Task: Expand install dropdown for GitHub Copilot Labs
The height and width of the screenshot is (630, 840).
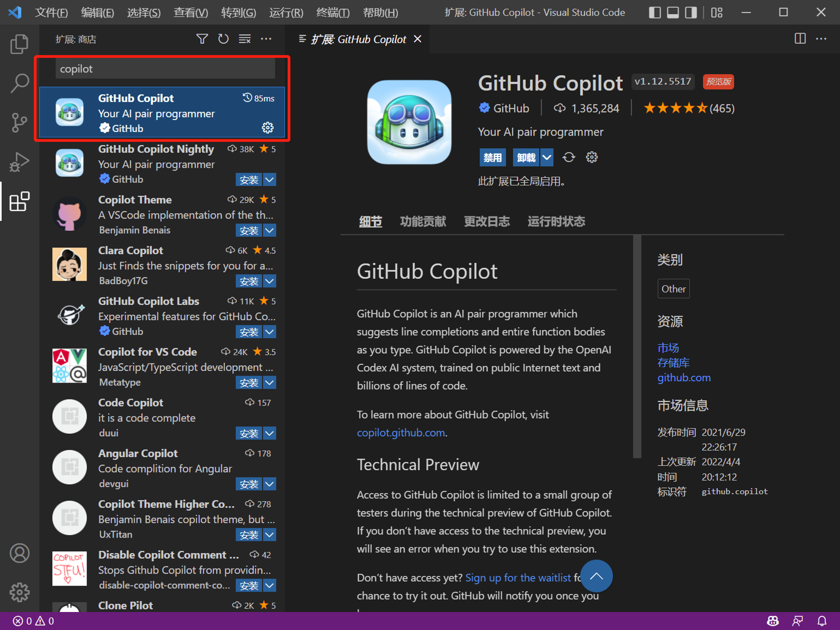Action: click(270, 332)
